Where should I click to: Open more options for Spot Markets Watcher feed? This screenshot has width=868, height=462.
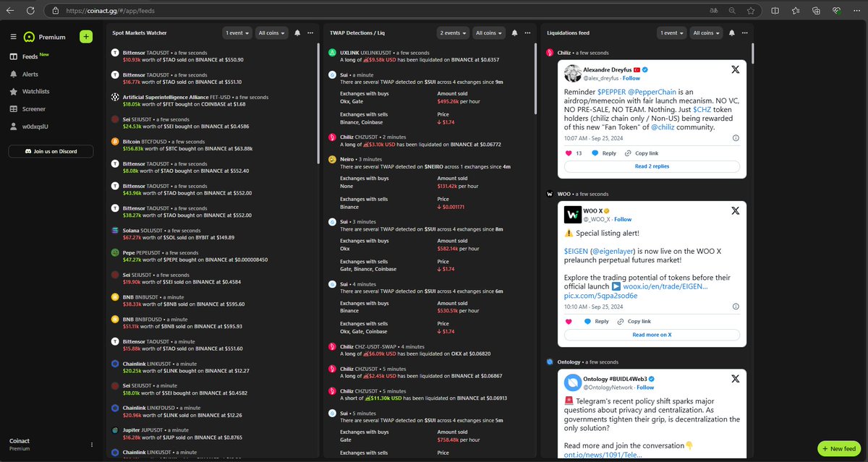point(310,33)
